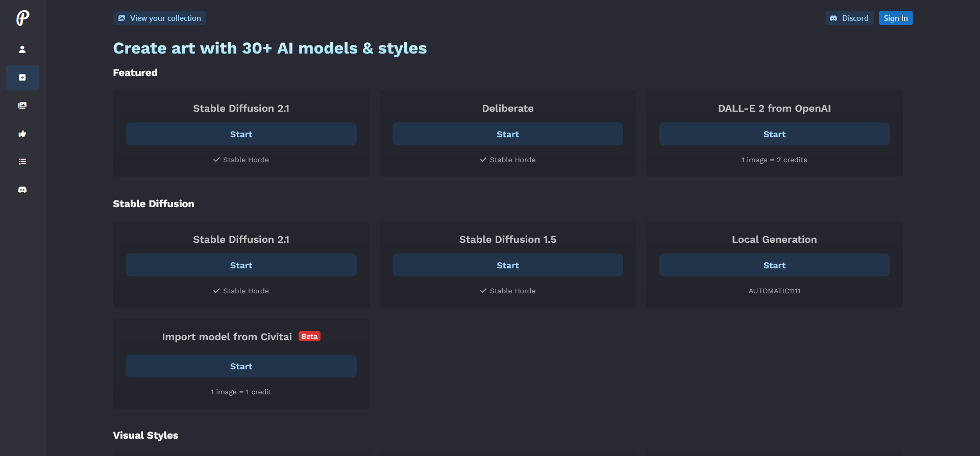Start Import model from Civitai

click(x=241, y=366)
